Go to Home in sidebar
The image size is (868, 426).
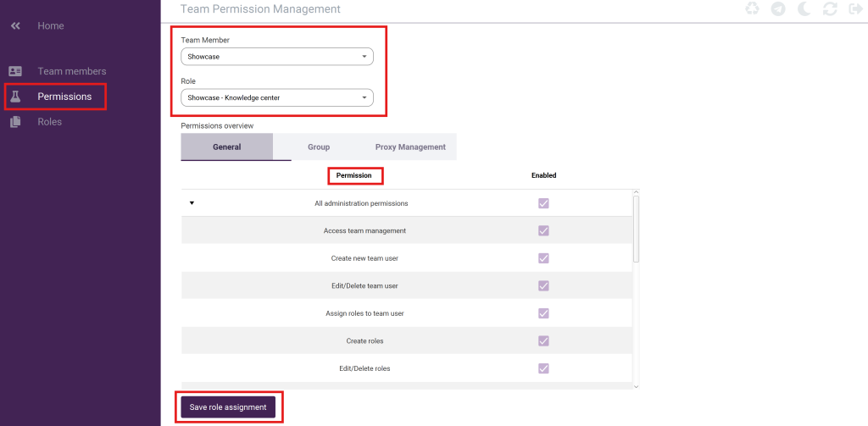50,26
